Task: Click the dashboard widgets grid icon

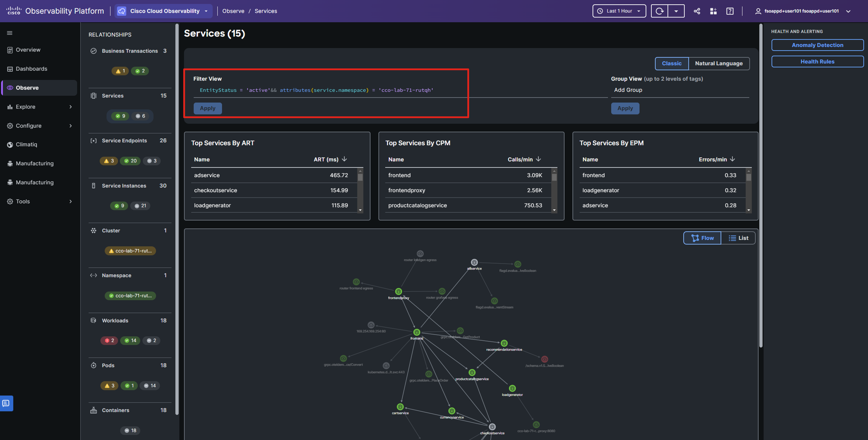Action: click(x=713, y=11)
